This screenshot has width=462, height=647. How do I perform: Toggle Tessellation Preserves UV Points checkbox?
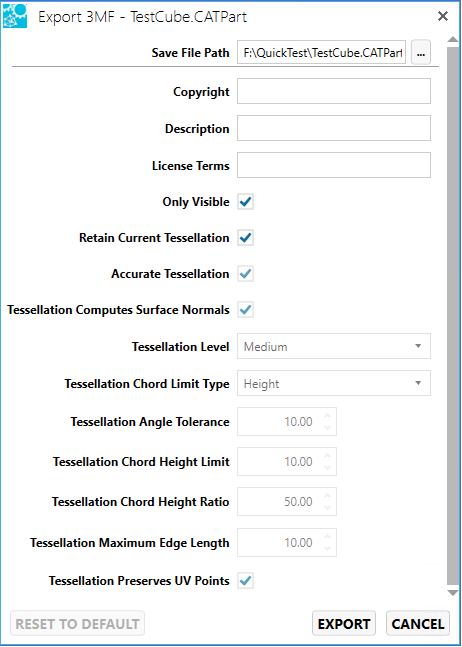[245, 581]
